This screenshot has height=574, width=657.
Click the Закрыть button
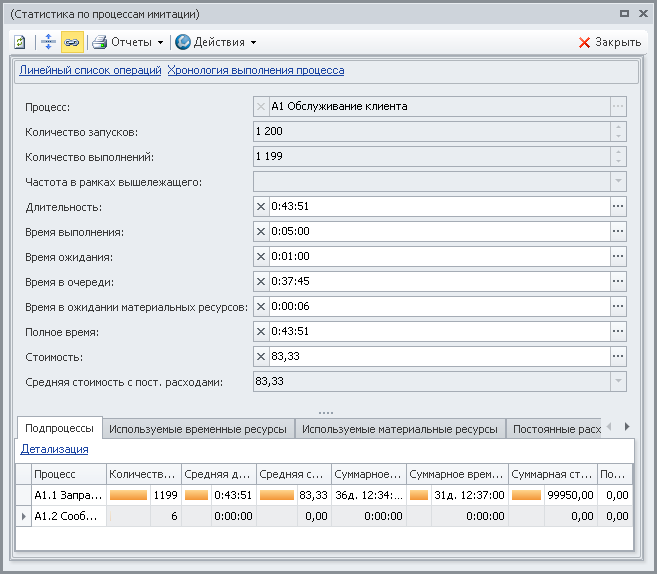pos(610,42)
